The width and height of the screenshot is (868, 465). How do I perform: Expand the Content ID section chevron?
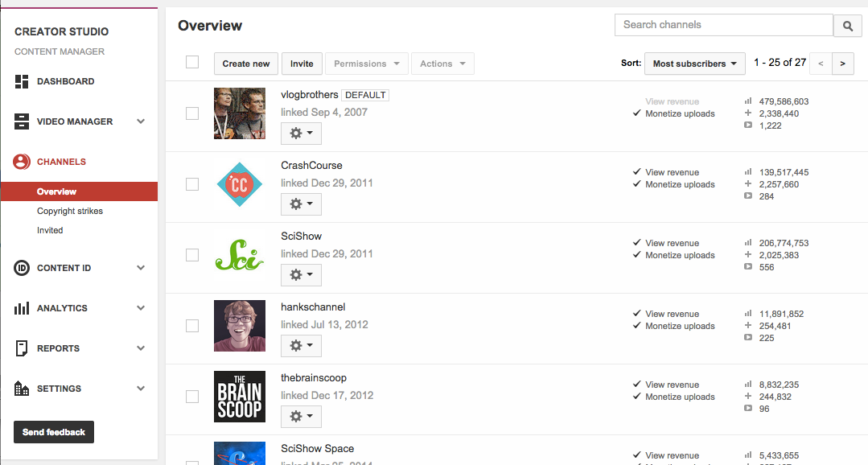(141, 268)
